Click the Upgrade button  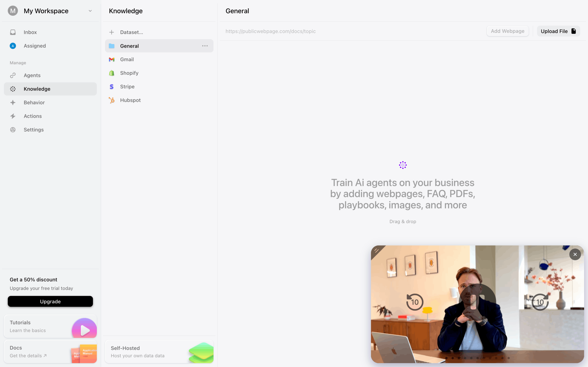[x=50, y=301]
